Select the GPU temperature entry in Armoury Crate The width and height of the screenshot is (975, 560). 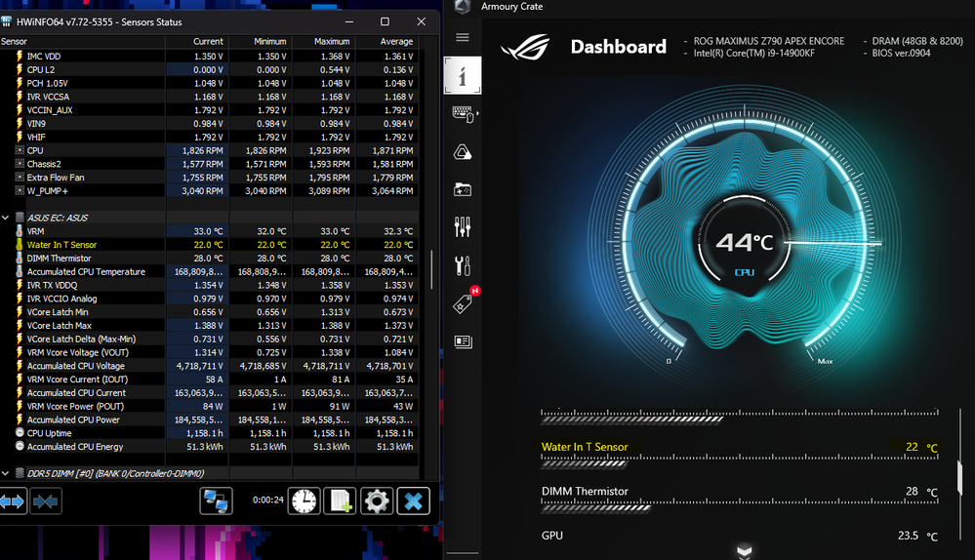coord(740,536)
